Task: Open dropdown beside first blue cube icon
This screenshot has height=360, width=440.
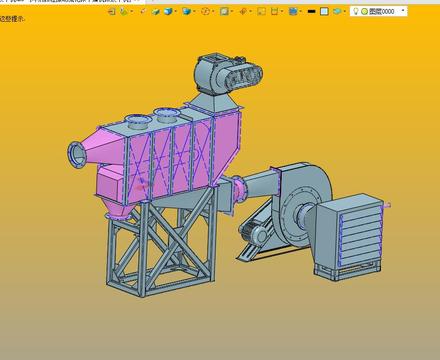Action: tap(175, 12)
